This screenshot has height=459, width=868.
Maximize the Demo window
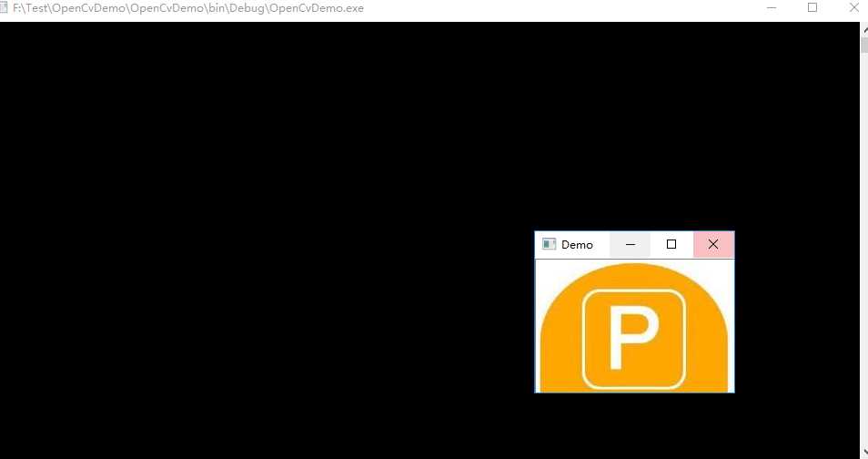pos(671,244)
